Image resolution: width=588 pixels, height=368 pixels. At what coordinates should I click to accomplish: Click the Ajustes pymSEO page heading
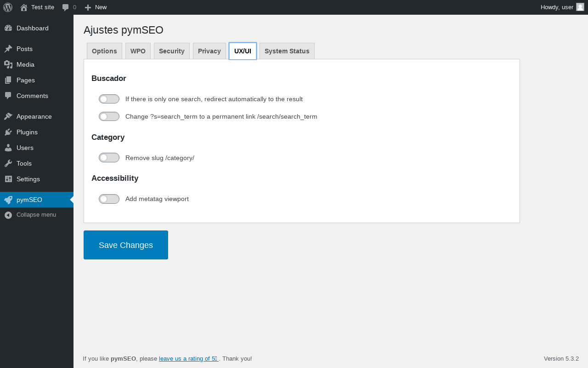point(124,30)
